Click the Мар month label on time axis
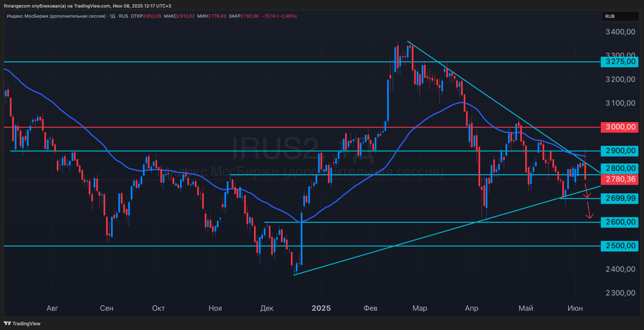 click(x=420, y=308)
